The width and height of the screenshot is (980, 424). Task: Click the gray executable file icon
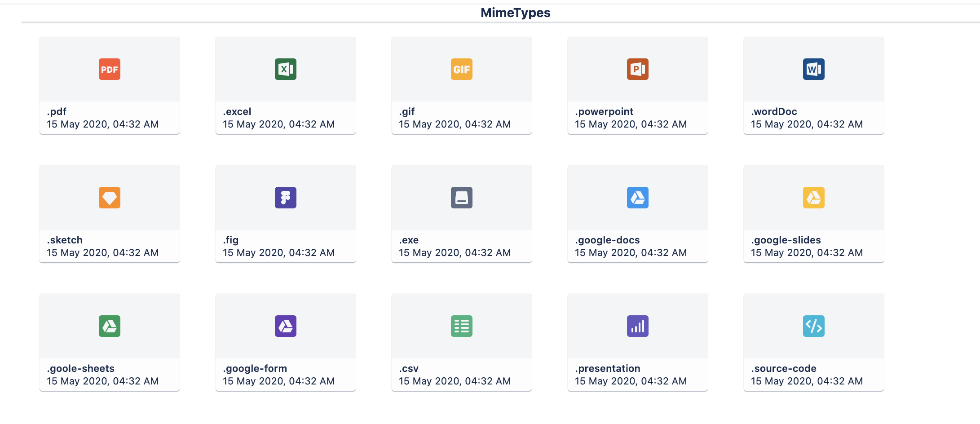pyautogui.click(x=462, y=198)
